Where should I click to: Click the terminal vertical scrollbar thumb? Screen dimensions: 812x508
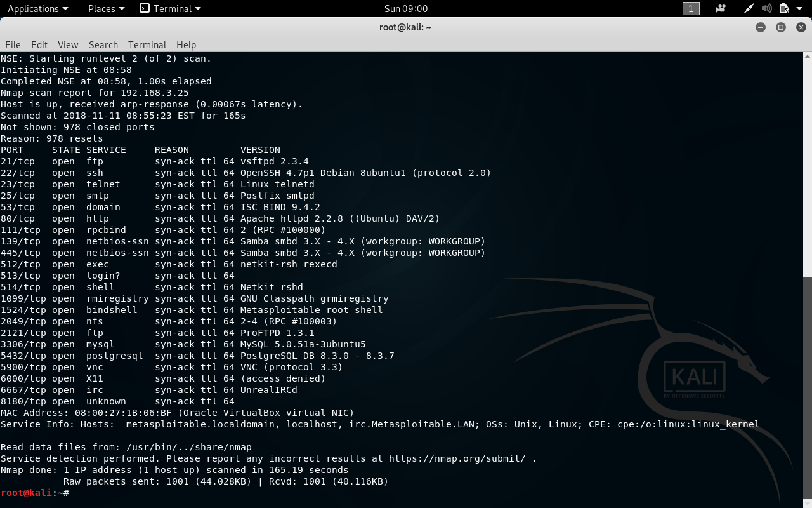click(x=807, y=389)
